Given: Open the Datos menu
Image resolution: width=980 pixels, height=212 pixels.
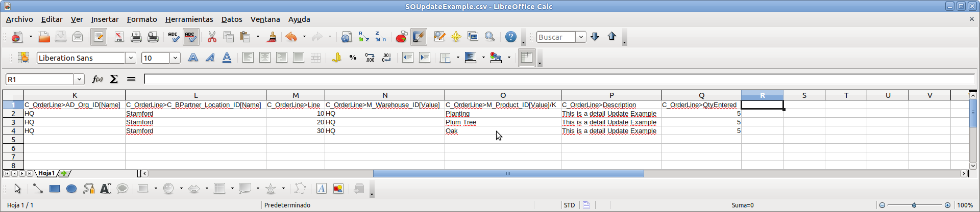Looking at the screenshot, I should click(x=232, y=19).
